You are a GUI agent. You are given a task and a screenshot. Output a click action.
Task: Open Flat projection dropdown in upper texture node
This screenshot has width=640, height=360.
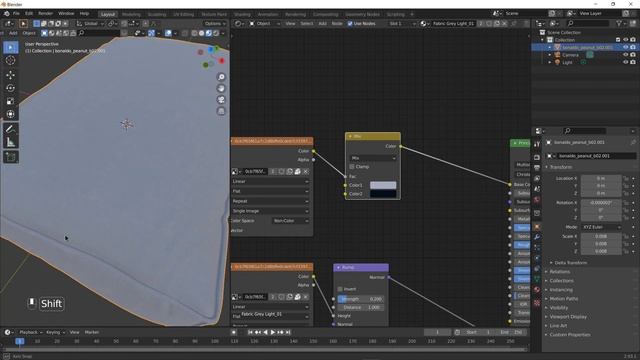click(x=270, y=191)
